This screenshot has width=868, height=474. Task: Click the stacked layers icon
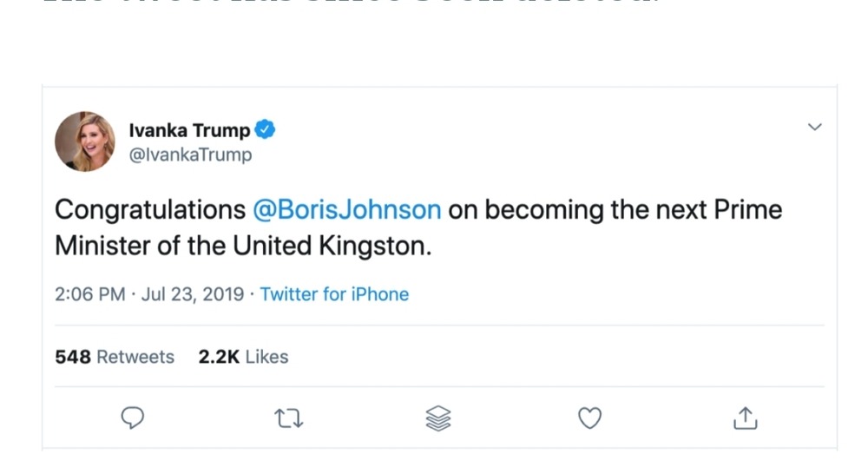tap(439, 419)
